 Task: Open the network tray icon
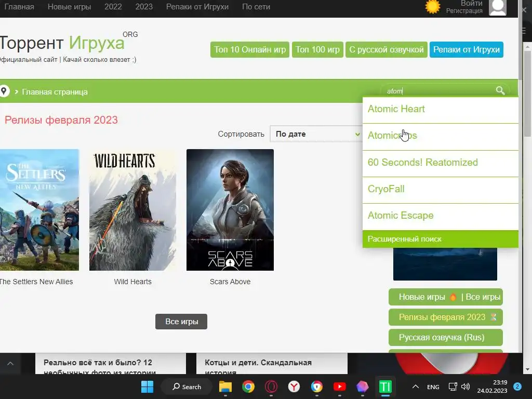(453, 387)
